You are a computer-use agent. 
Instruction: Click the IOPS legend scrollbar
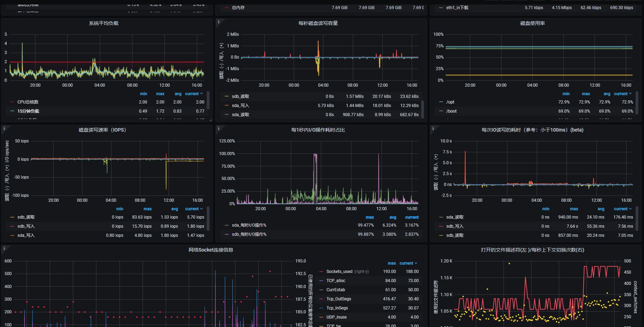click(208, 218)
